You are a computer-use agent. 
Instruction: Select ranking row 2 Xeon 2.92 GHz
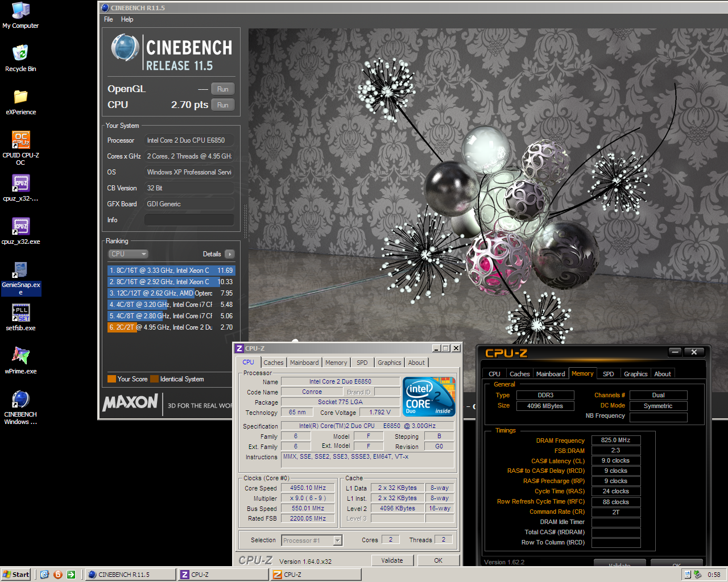[171, 282]
